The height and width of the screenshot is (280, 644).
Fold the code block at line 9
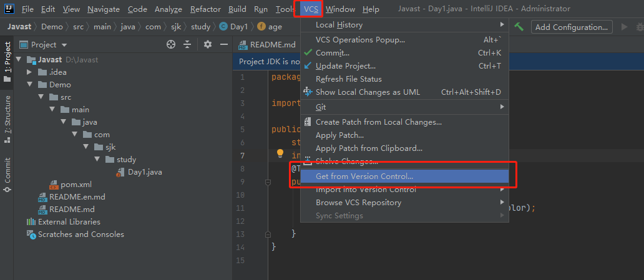click(x=268, y=182)
